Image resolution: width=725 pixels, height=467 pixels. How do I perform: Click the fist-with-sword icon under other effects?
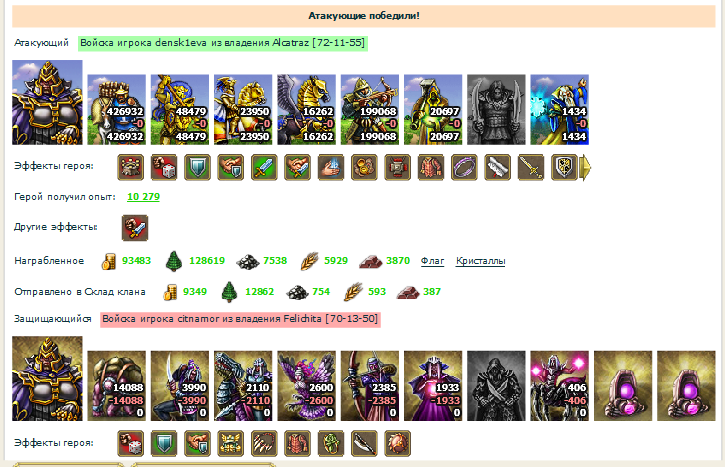(135, 228)
